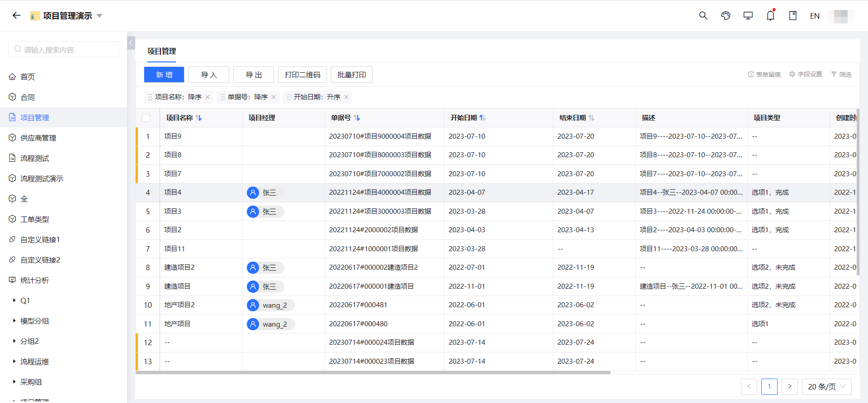This screenshot has width=868, height=403.
Task: Switch language with the EN button
Action: click(x=815, y=16)
